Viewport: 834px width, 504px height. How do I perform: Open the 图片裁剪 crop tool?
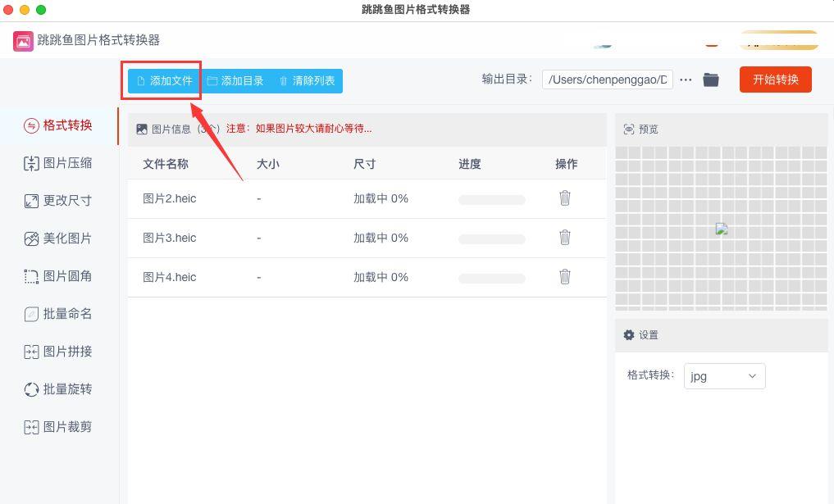57,426
